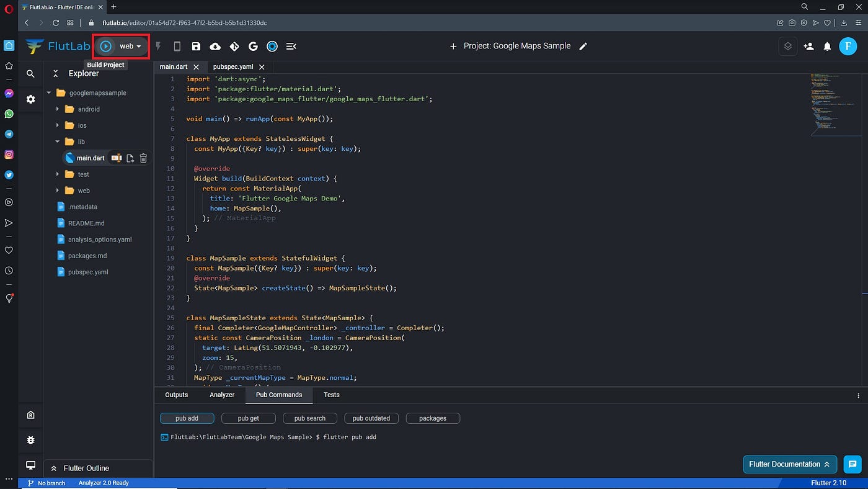Switch to the pubspec.yaml editor tab

coord(233,66)
